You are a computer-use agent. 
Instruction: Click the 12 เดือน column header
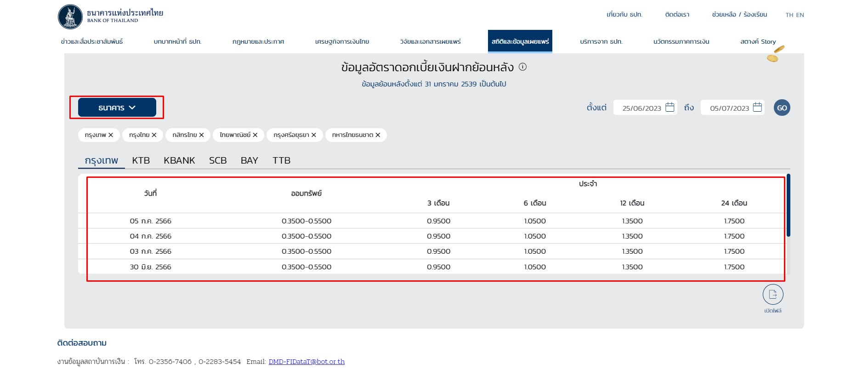[x=632, y=203]
